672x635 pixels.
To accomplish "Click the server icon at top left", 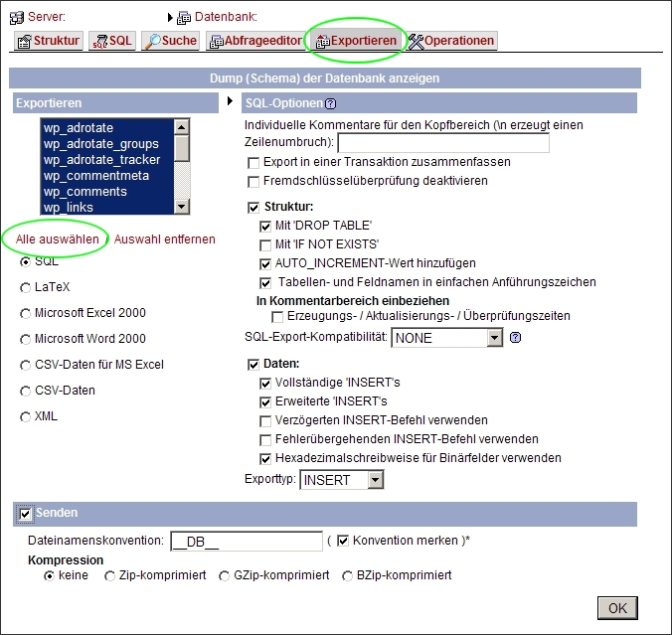I will (16, 17).
